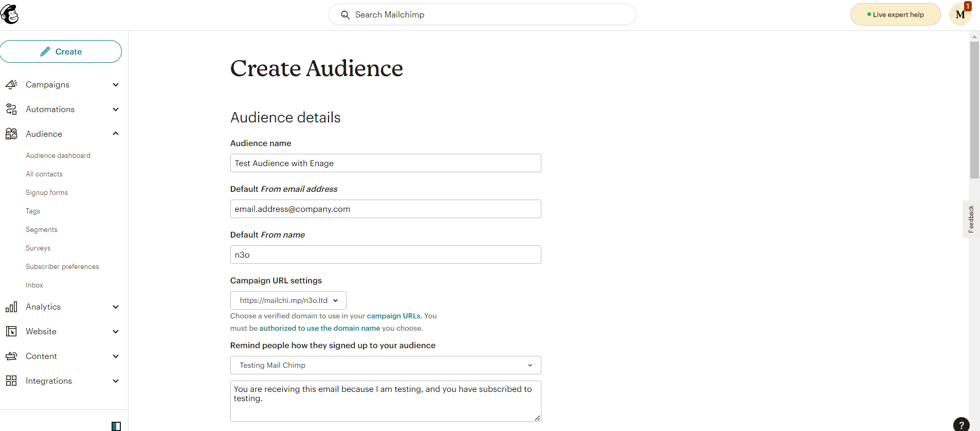
Task: Open the Feedback side tab
Action: (x=971, y=219)
